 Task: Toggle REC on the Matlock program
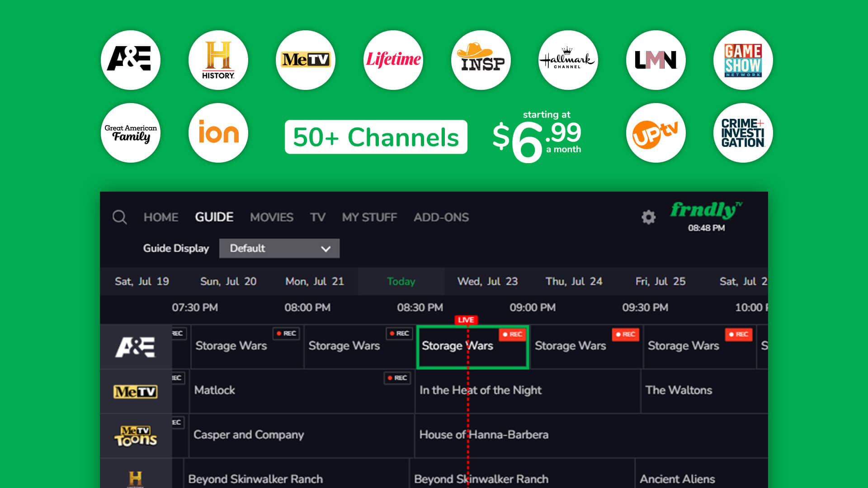(397, 378)
